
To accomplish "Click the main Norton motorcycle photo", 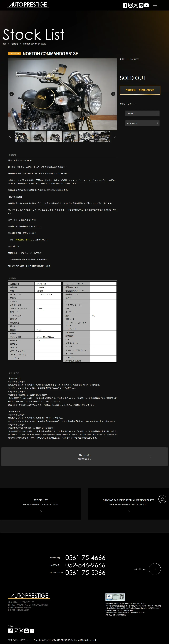I will pyautogui.click(x=62, y=94).
